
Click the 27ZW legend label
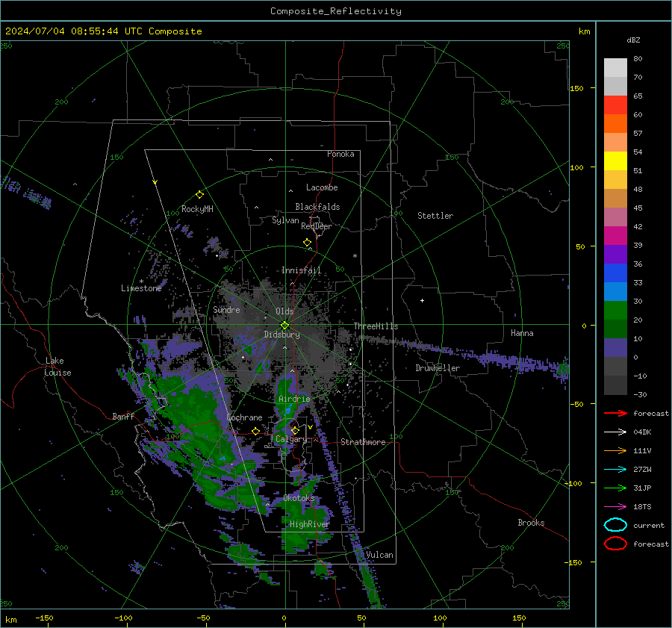[x=642, y=470]
